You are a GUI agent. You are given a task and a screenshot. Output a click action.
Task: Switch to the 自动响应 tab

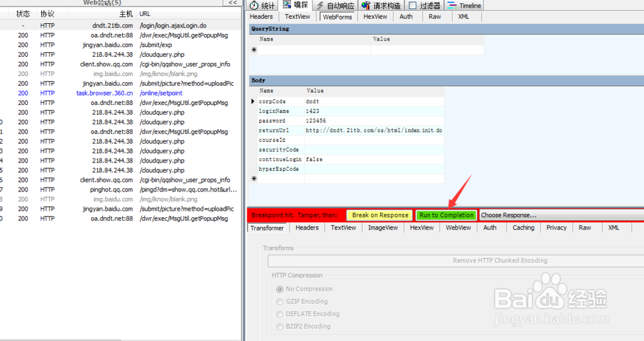tap(336, 5)
